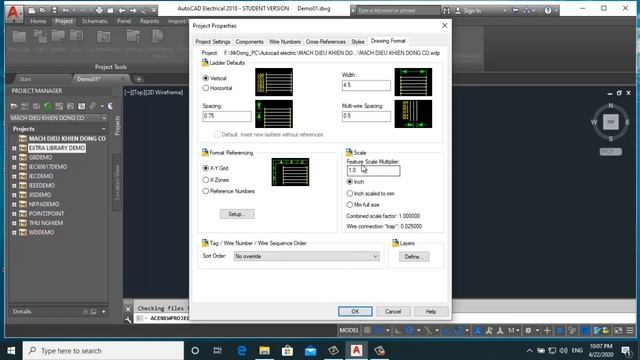Click the help question mark icon

(548, 11)
